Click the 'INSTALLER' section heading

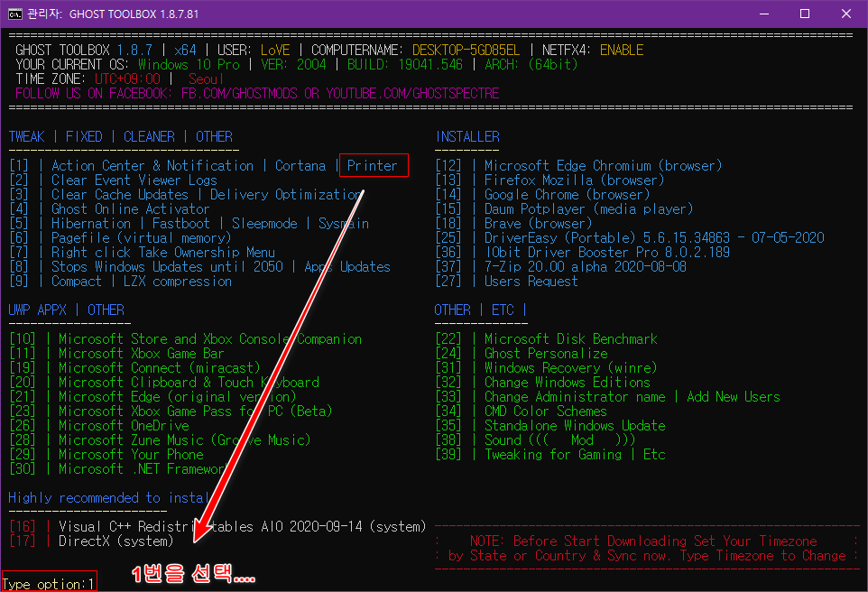pyautogui.click(x=467, y=137)
